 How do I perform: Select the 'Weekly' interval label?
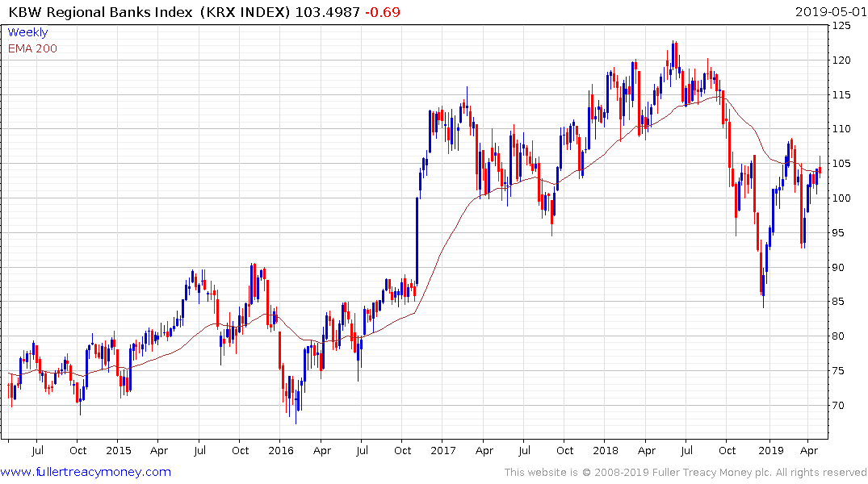pyautogui.click(x=27, y=32)
